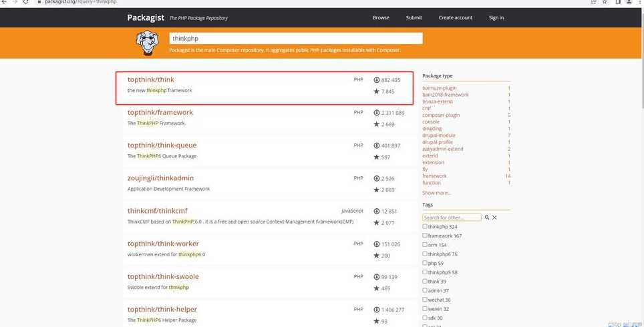This screenshot has width=644, height=327.
Task: Open the Submit page from navbar
Action: point(414,17)
